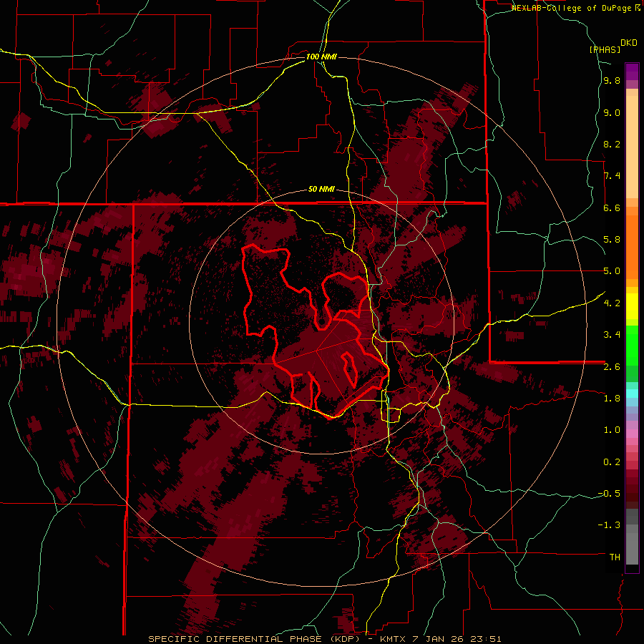The height and width of the screenshot is (644, 644).
Task: Select the 5.0 value on the color scale
Action: click(x=612, y=271)
